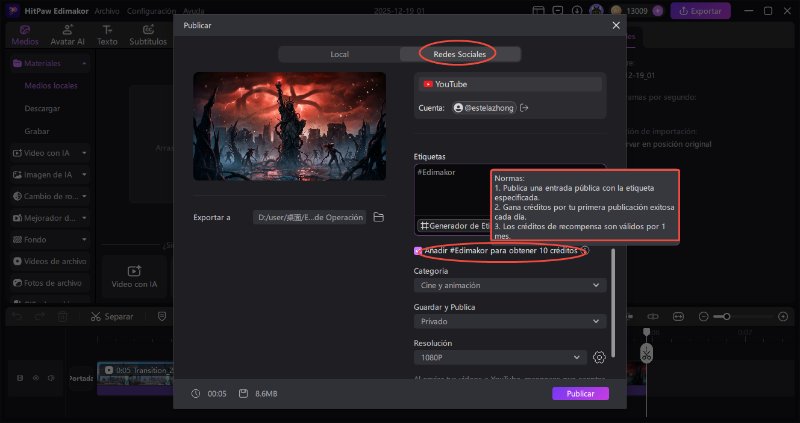Click the Publicar button
Image resolution: width=800 pixels, height=423 pixels.
(580, 393)
